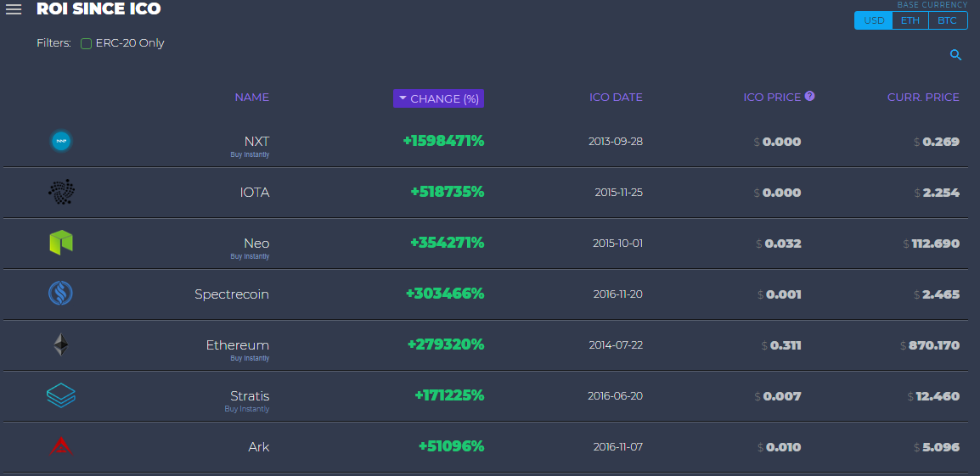Click Buy Instantly under Ethereum
This screenshot has height=476, width=980.
pyautogui.click(x=250, y=358)
